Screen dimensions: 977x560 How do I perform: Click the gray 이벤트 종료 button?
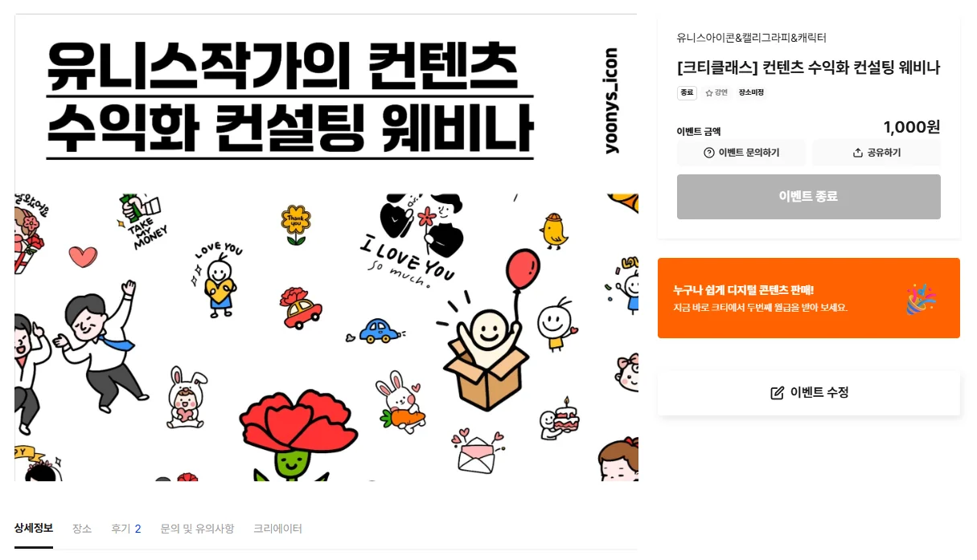(x=809, y=197)
